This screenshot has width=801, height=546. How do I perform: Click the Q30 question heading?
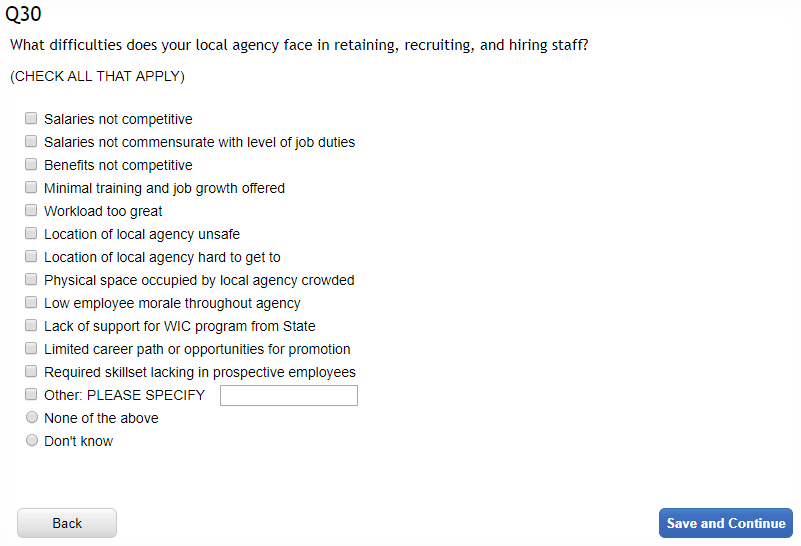point(24,15)
